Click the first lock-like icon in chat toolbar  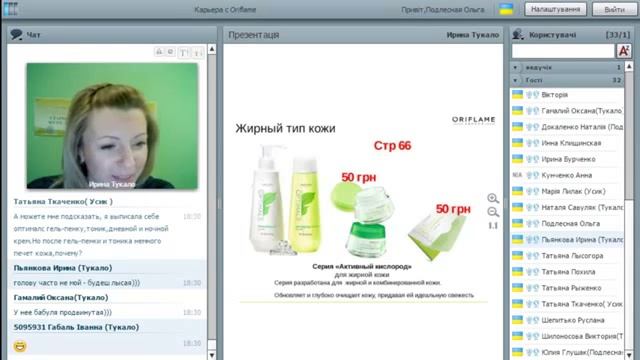point(159,51)
